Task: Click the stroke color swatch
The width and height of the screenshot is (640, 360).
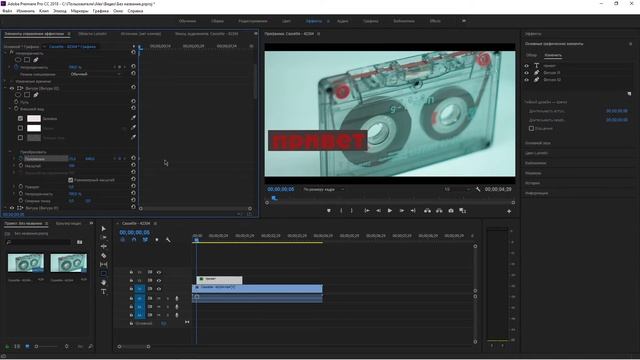Action: (x=34, y=128)
